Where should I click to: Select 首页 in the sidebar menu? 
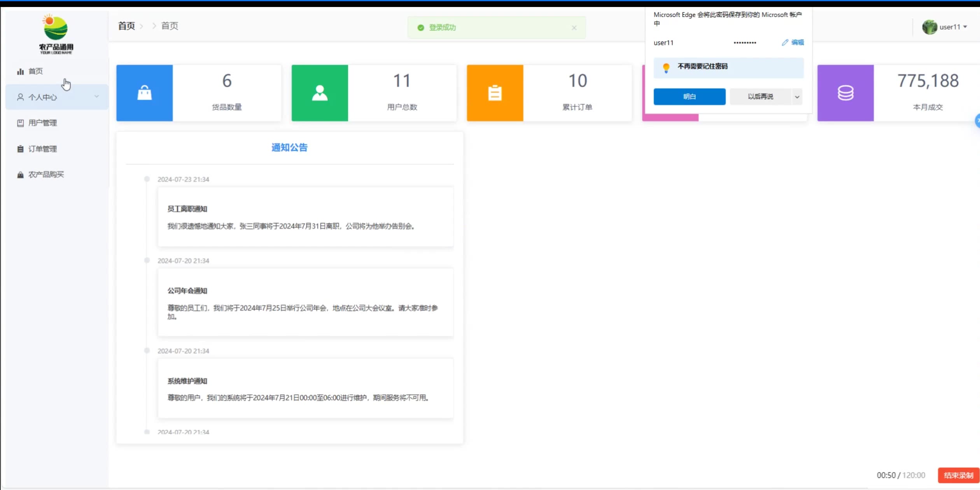pos(35,71)
